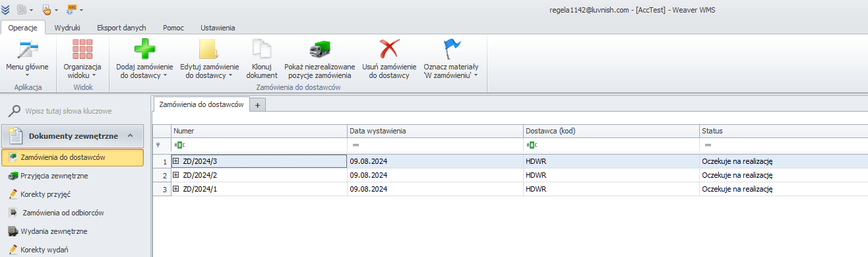The height and width of the screenshot is (257, 868).
Task: Switch to the Operacje ribbon tab
Action: pyautogui.click(x=22, y=28)
